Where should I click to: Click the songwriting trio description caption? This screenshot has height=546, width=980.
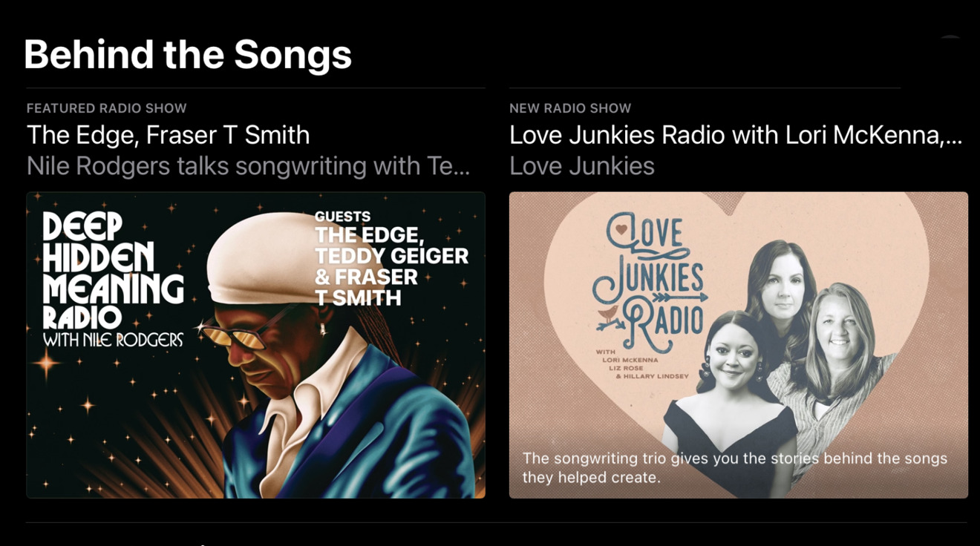click(734, 467)
